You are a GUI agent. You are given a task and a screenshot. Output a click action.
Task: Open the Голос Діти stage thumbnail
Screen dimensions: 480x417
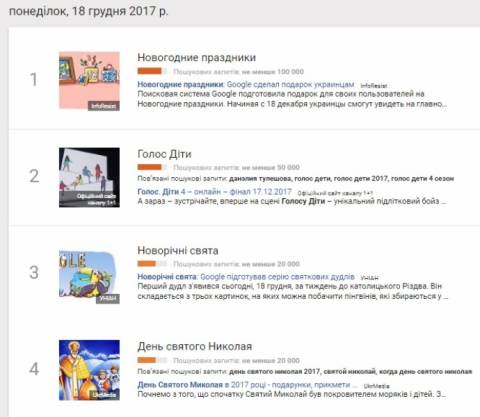[89, 177]
